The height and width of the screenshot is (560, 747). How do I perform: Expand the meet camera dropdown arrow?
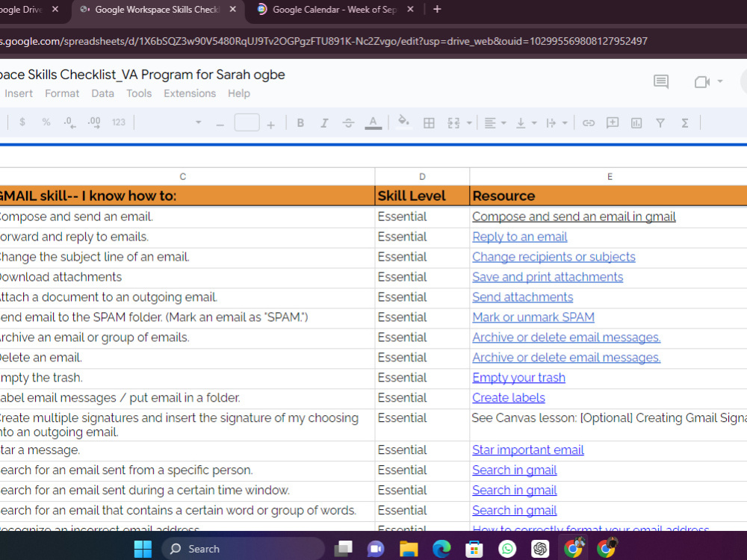[x=720, y=81]
